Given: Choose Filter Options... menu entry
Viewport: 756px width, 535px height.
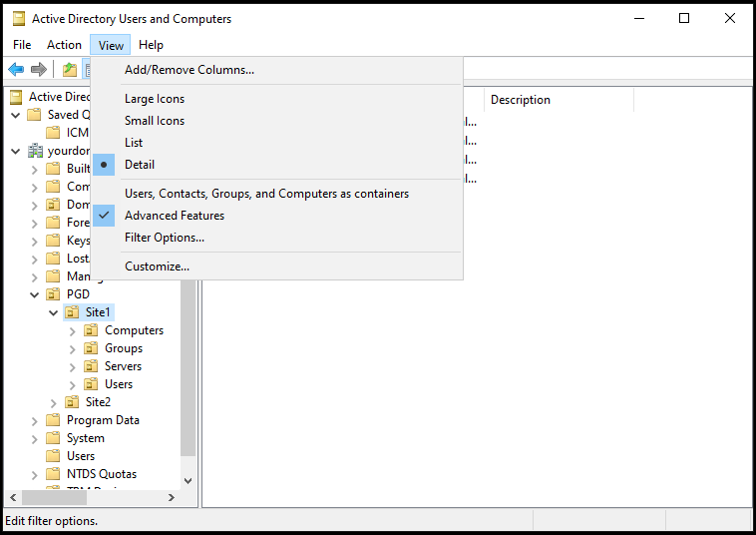Looking at the screenshot, I should click(x=276, y=238).
